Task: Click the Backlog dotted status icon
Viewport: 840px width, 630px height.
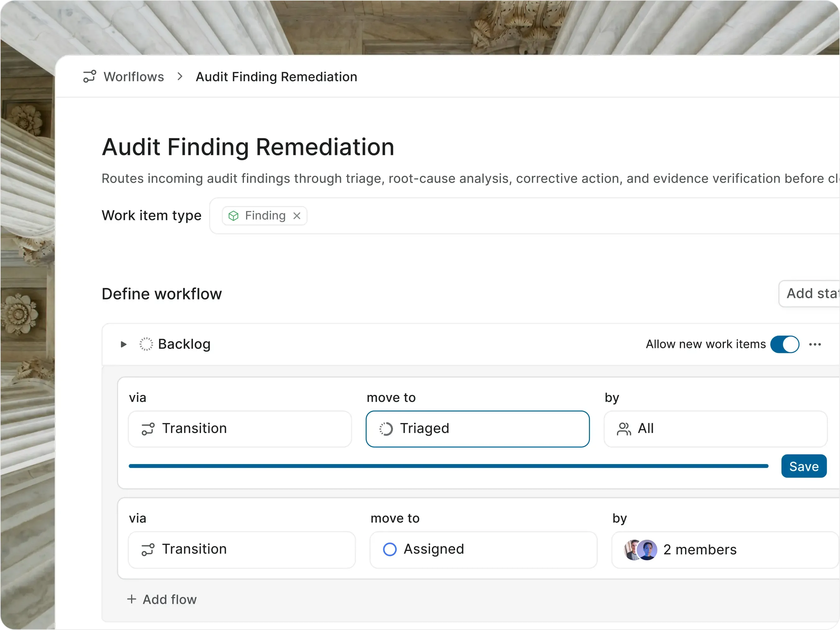Action: (x=146, y=344)
